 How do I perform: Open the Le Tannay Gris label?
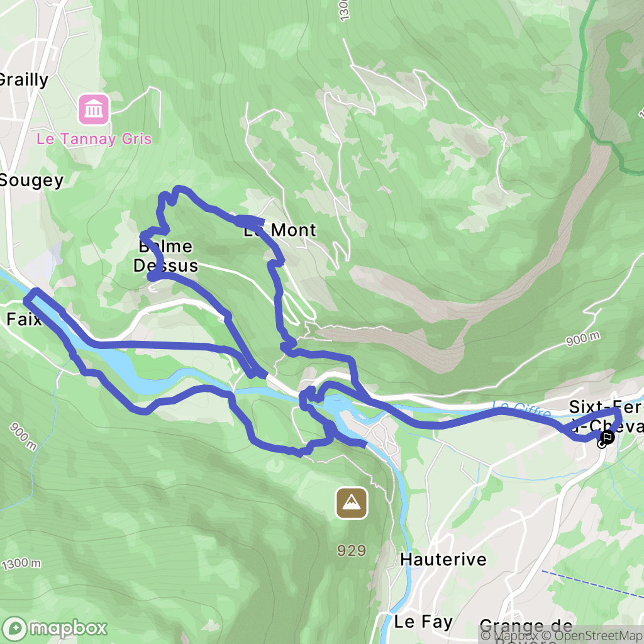(94, 139)
